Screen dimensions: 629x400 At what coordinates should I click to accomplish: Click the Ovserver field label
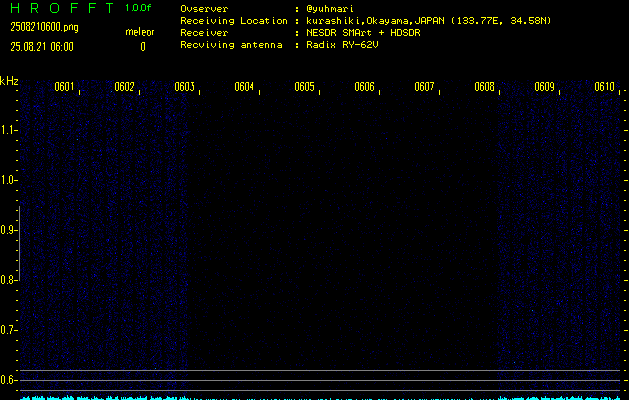pyautogui.click(x=204, y=9)
